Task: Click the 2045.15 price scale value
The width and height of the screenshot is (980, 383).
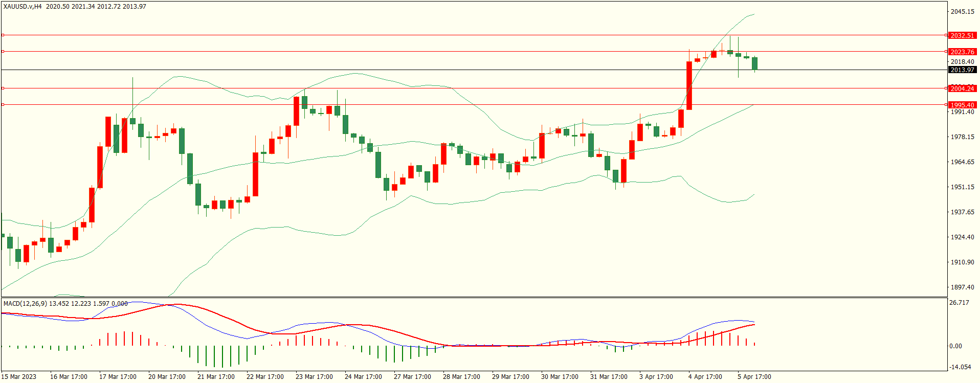Action: [x=962, y=11]
